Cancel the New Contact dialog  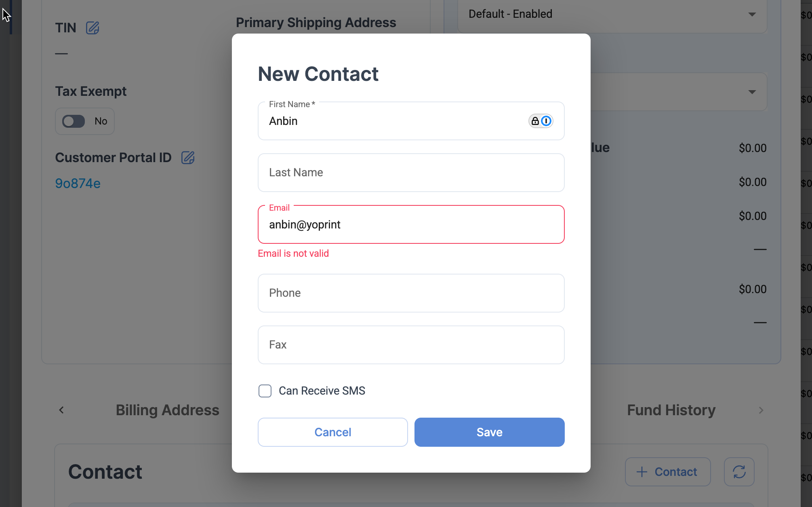click(332, 432)
